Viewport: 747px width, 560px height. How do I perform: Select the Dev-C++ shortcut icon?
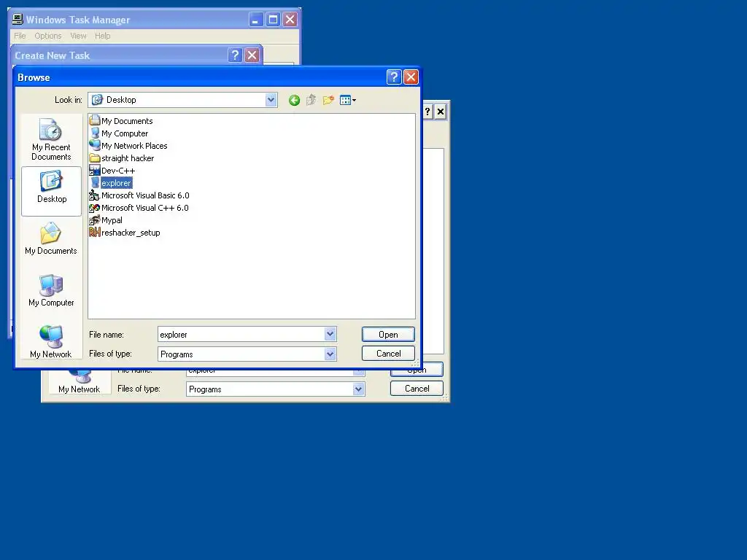point(95,170)
